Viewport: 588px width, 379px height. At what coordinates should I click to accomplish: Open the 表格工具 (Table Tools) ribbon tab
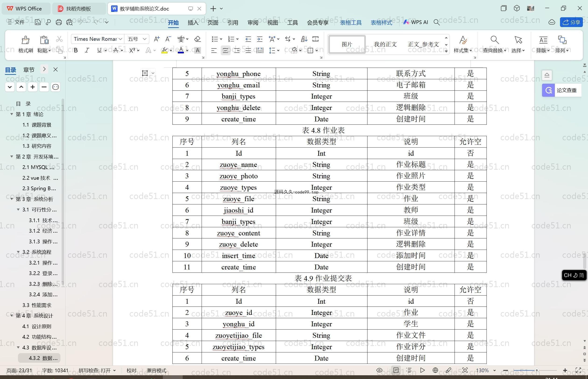[x=351, y=23]
